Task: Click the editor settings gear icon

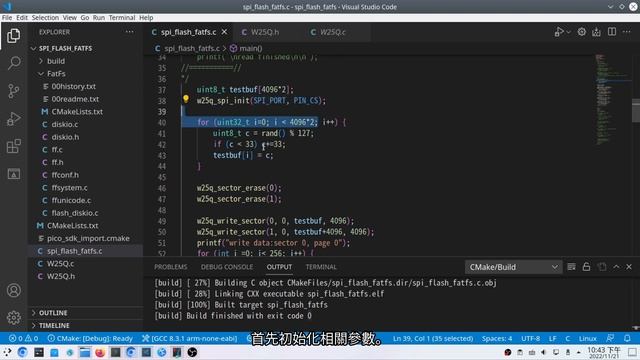Action: (582, 32)
